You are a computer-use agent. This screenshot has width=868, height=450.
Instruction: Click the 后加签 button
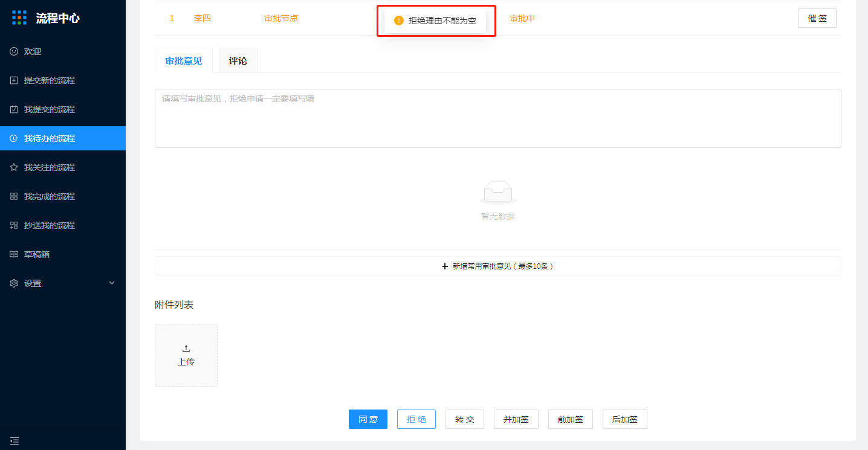click(625, 419)
